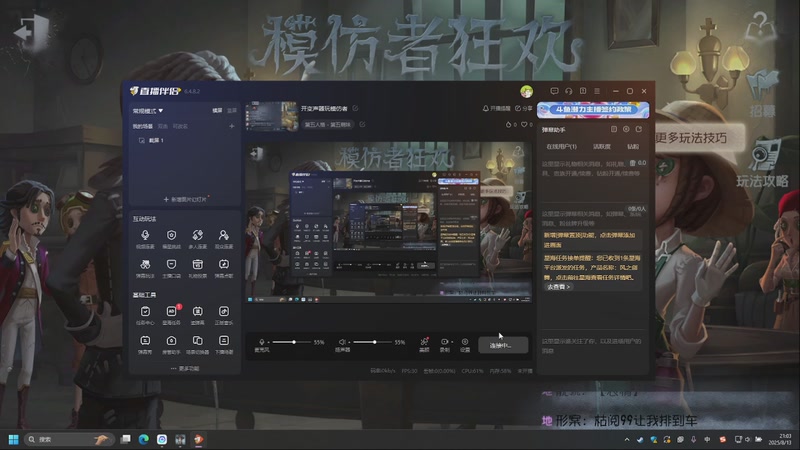This screenshot has height=450, width=800.
Task: Open the 视频连麦 microphone interaction tool
Action: click(145, 238)
